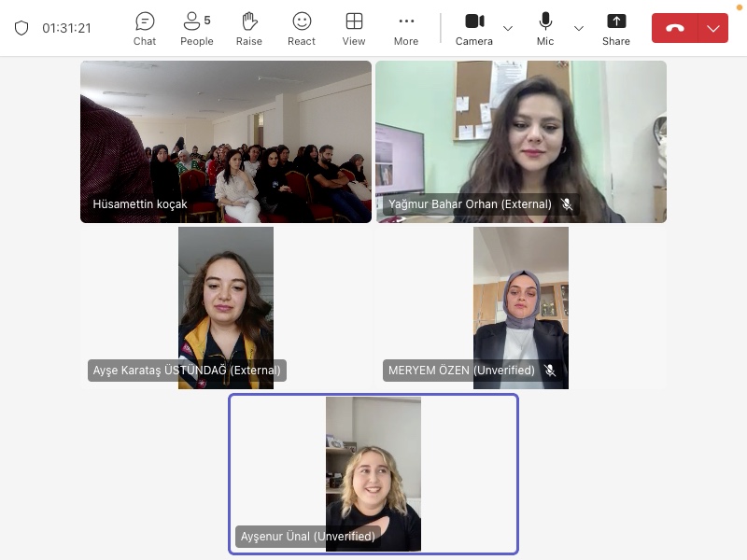747x560 pixels.
Task: Change the meeting View layout
Action: click(354, 28)
